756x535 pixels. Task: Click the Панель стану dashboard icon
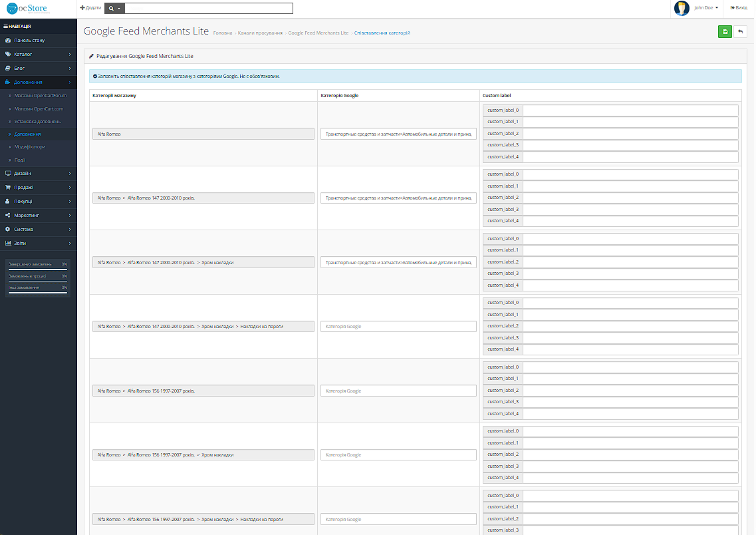(8, 41)
